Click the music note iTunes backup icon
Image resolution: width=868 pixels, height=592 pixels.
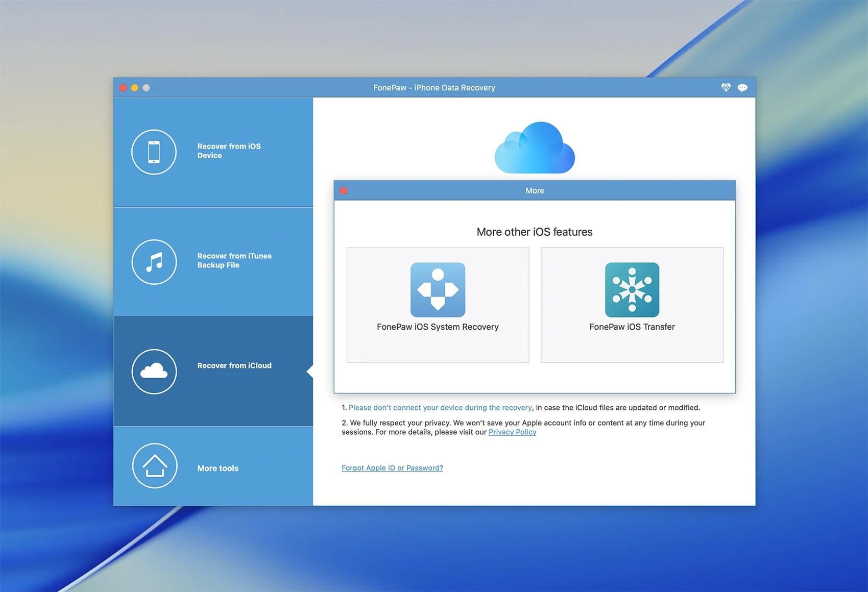coord(154,262)
